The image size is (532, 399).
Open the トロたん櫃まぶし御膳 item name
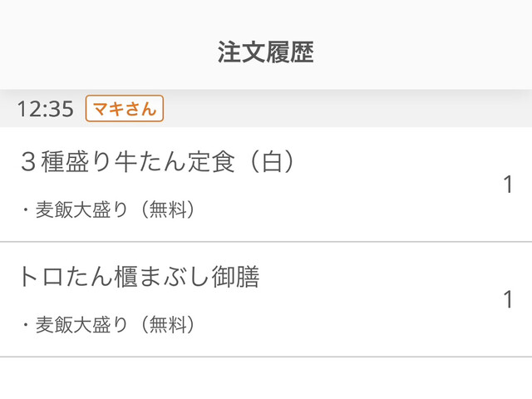139,277
